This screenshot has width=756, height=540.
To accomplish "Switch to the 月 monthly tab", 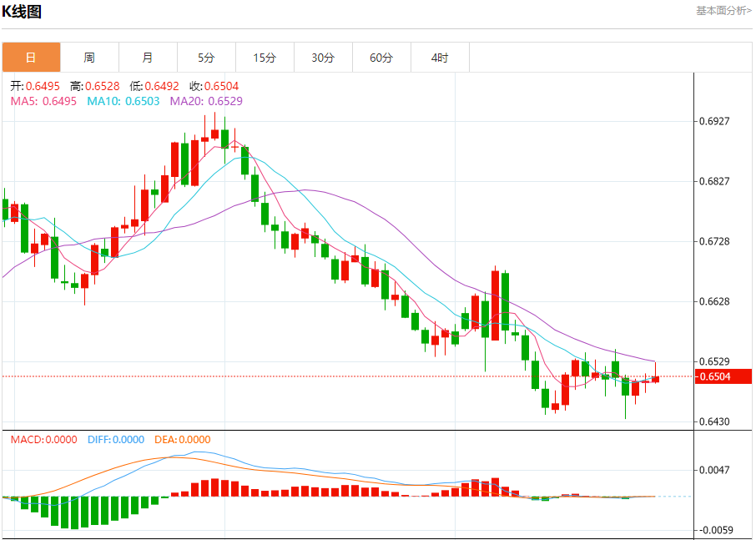I will coord(148,58).
